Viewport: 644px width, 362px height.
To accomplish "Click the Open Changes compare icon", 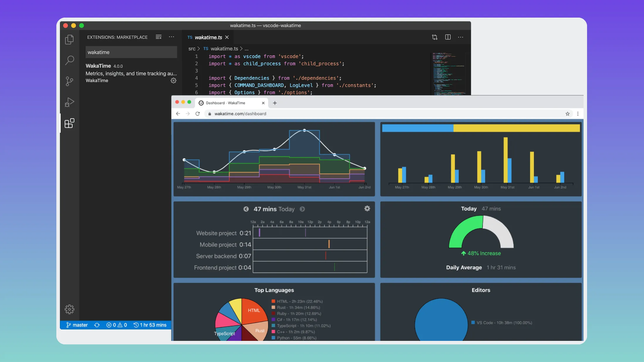I will pyautogui.click(x=435, y=37).
